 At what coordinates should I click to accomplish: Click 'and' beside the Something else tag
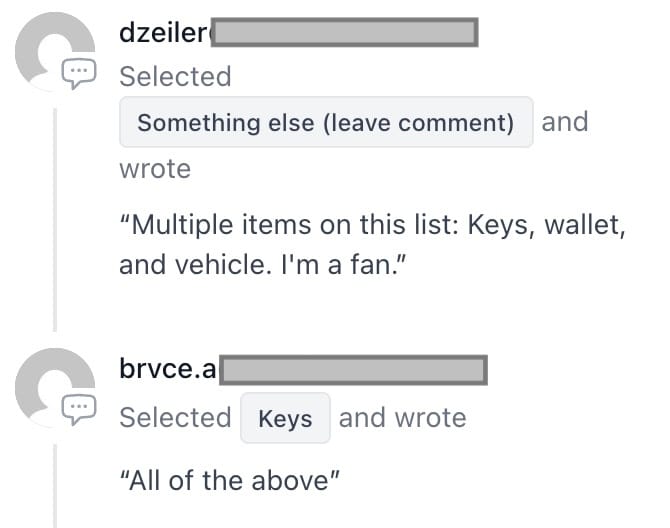click(565, 122)
